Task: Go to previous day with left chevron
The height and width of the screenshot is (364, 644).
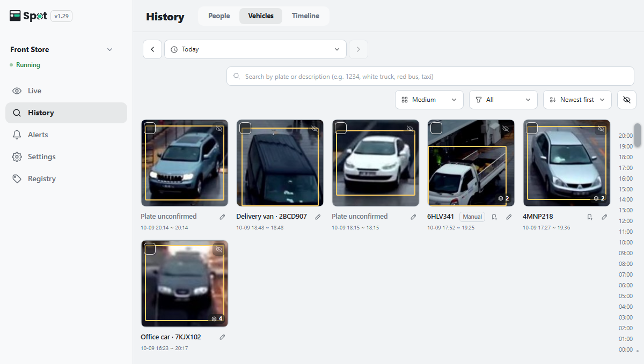Action: (x=152, y=49)
